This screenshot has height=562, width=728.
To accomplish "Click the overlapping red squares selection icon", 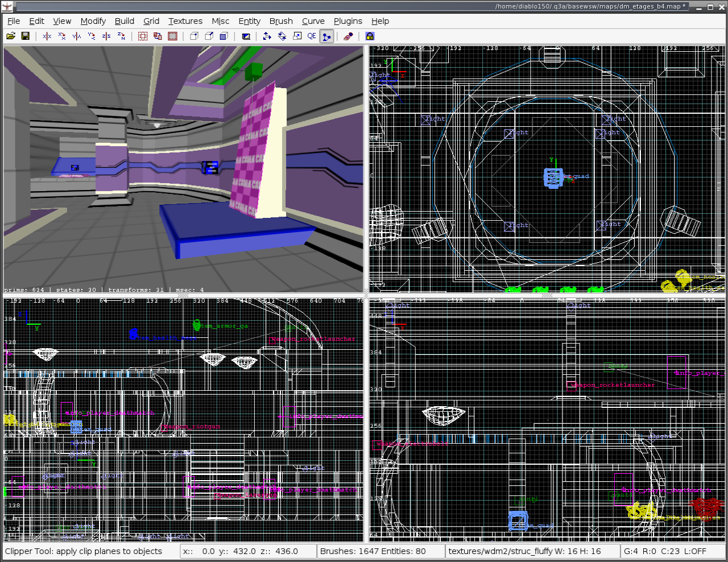I will click(158, 36).
